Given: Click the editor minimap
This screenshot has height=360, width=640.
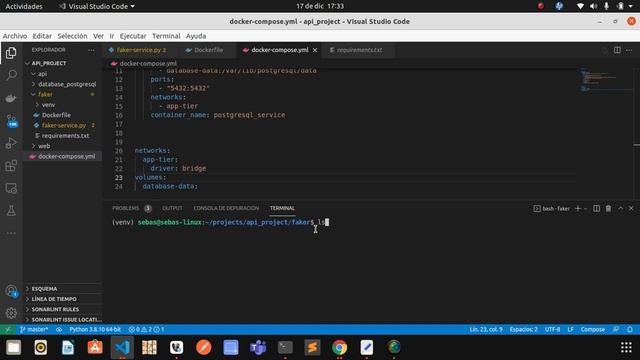Looking at the screenshot, I should [606, 80].
